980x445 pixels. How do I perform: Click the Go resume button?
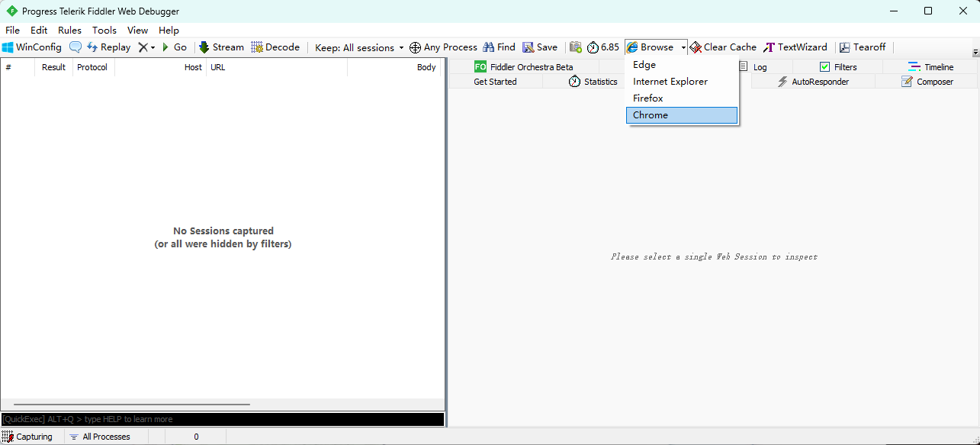pos(174,47)
